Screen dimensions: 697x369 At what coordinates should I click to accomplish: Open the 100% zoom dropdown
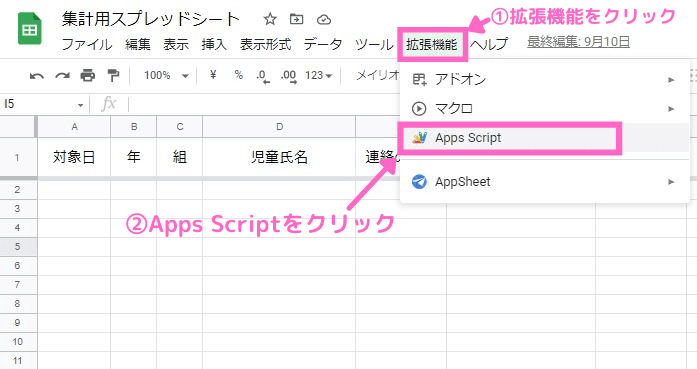[x=166, y=76]
